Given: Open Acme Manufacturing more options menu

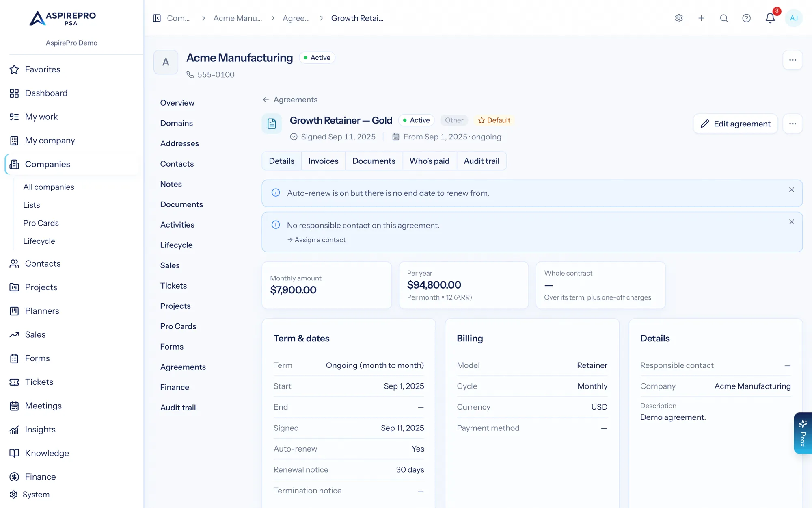Looking at the screenshot, I should click(x=793, y=60).
